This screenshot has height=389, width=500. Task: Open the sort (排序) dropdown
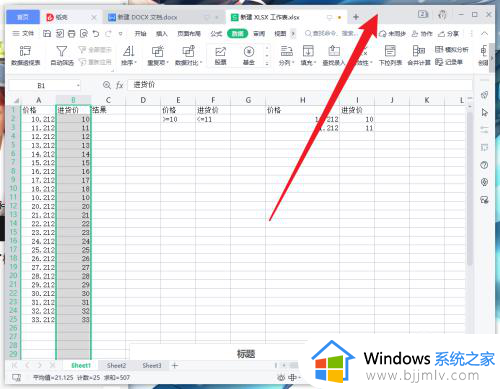click(x=129, y=55)
